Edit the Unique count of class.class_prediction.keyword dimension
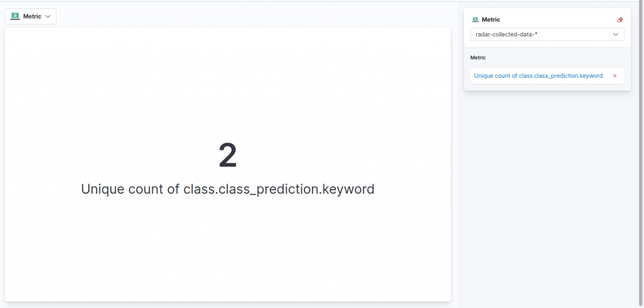 pyautogui.click(x=538, y=75)
